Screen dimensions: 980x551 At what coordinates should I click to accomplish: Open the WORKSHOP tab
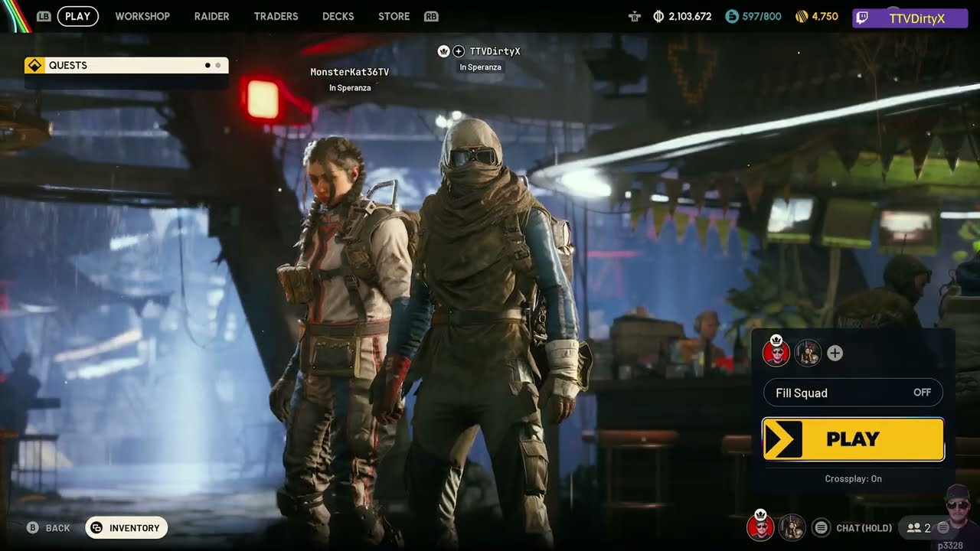[142, 16]
